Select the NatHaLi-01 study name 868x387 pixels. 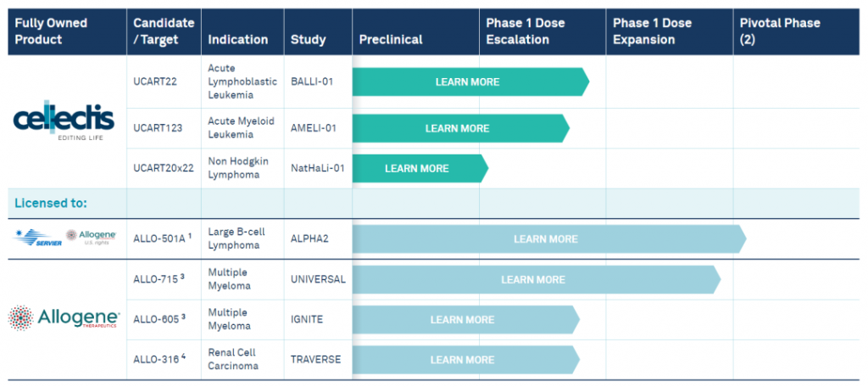[x=318, y=168]
